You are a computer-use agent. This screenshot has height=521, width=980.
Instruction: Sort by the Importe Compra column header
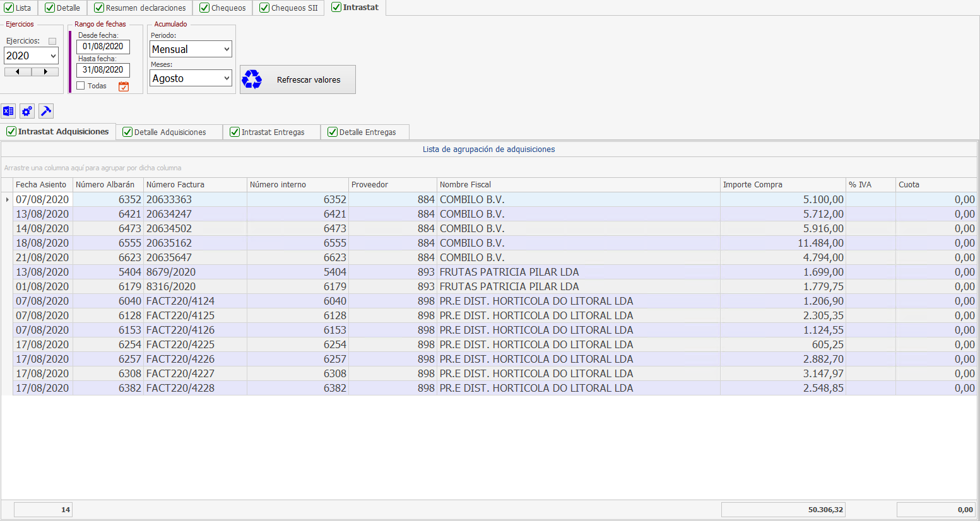(x=782, y=185)
